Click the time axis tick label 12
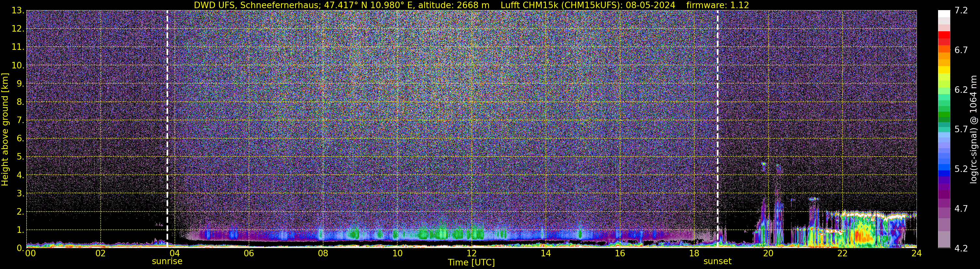Viewport: 980px width, 269px height. [x=471, y=253]
